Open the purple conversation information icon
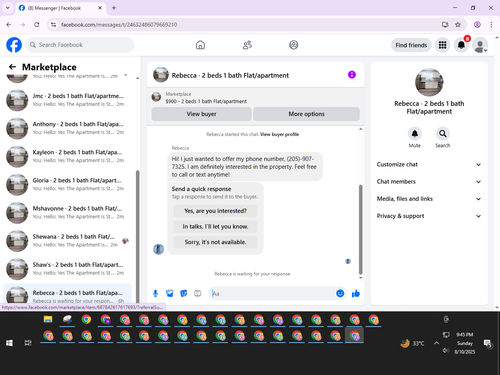This screenshot has width=500, height=375. coord(352,75)
